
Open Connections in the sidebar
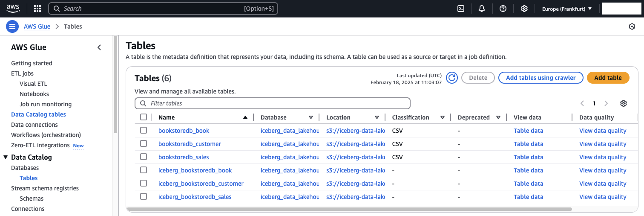tap(28, 209)
